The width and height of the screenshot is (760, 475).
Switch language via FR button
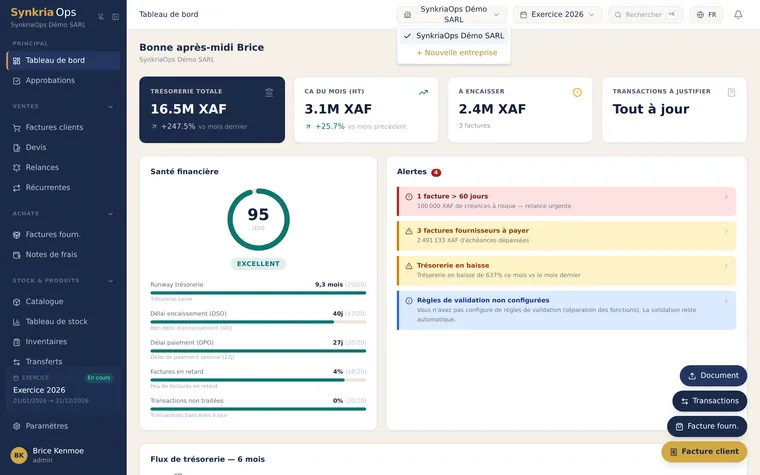(707, 15)
